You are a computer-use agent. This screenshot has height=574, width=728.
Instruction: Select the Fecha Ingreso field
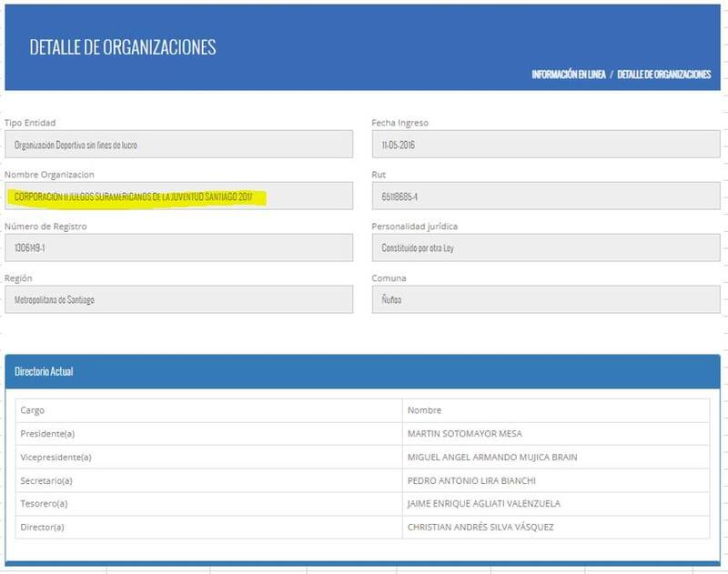pyautogui.click(x=545, y=145)
